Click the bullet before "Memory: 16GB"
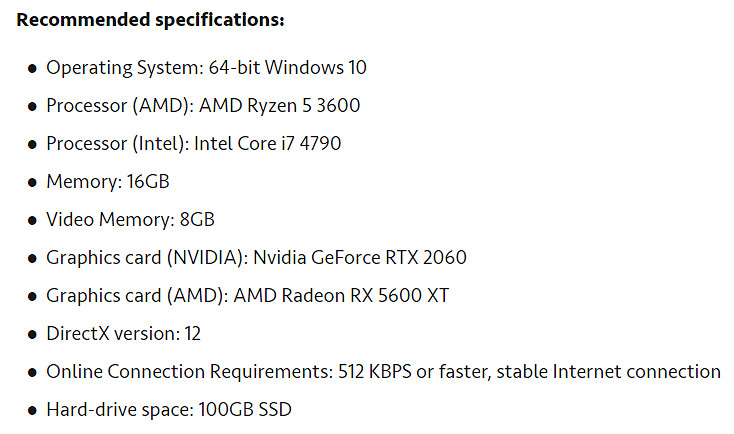This screenshot has width=734, height=434. tap(32, 183)
